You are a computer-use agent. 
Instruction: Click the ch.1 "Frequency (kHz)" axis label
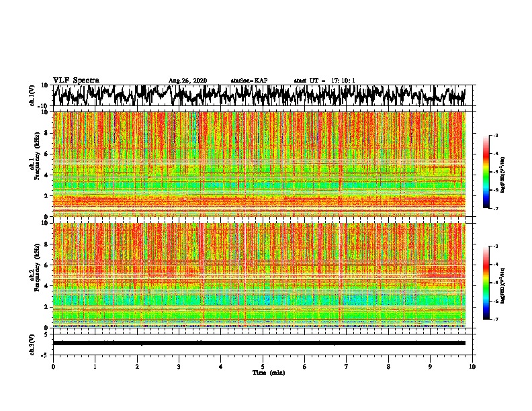click(37, 156)
